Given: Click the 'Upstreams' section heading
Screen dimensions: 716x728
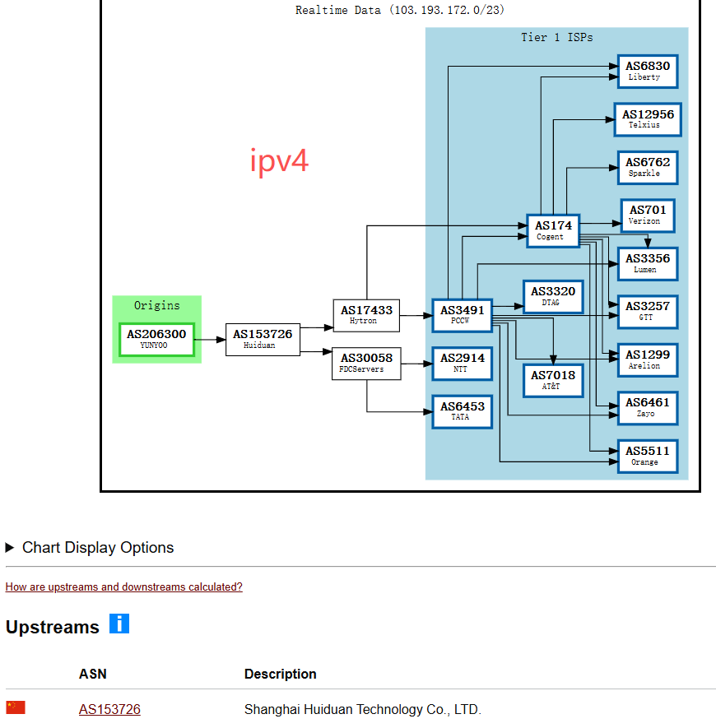Looking at the screenshot, I should coord(53,627).
